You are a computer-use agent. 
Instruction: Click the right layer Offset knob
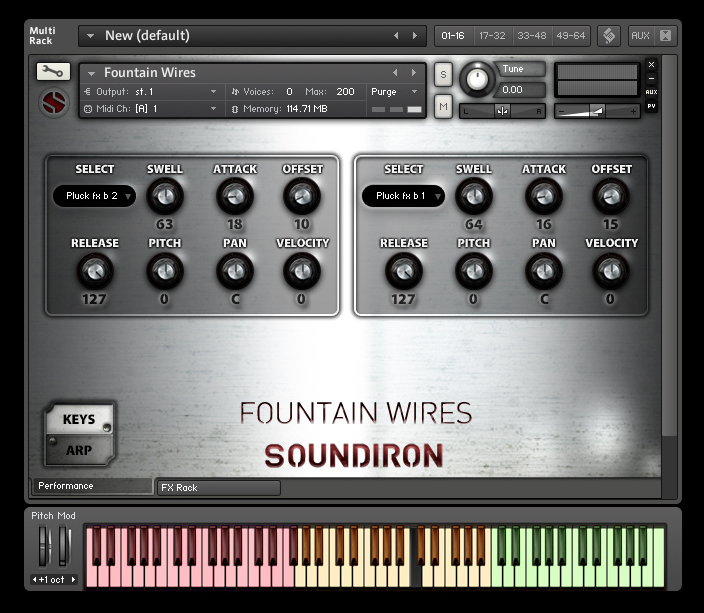(x=611, y=196)
